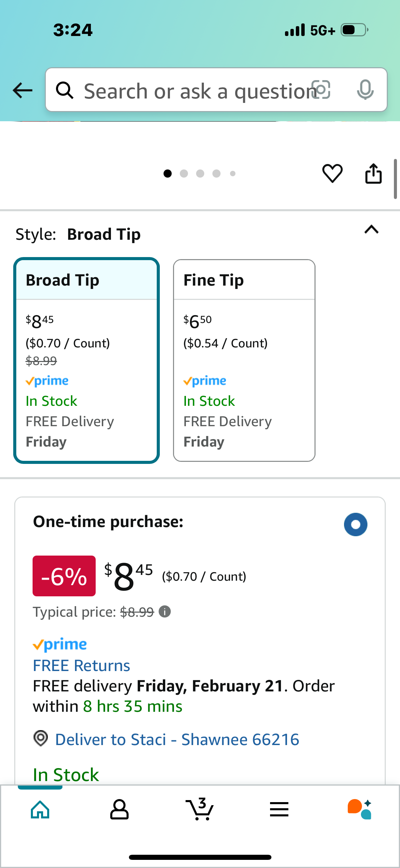Jump to the second image carousel dot
The height and width of the screenshot is (868, 400).
pos(184,174)
